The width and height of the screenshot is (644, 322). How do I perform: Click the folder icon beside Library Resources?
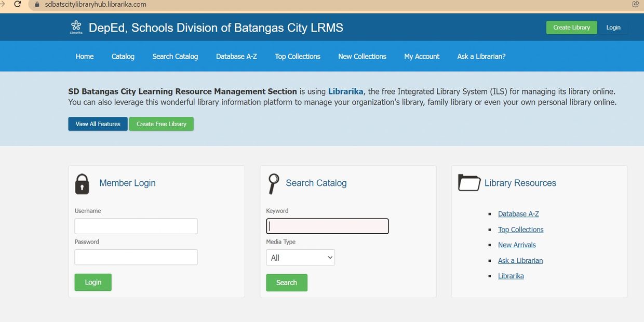tap(469, 183)
